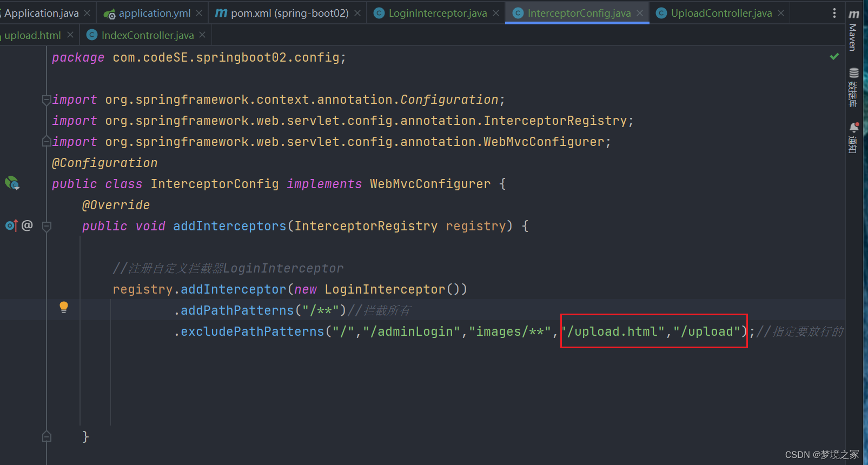Click the class icon on the IndexController.java tab

tap(92, 35)
